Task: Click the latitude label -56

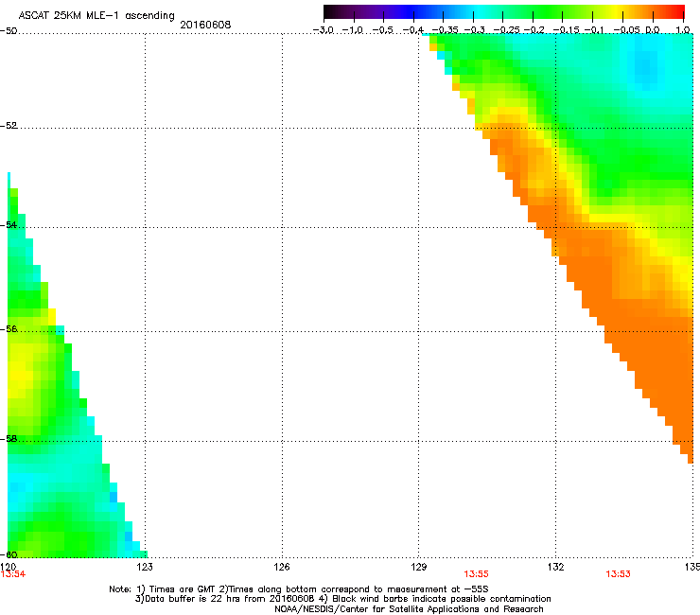Action: tap(9, 328)
